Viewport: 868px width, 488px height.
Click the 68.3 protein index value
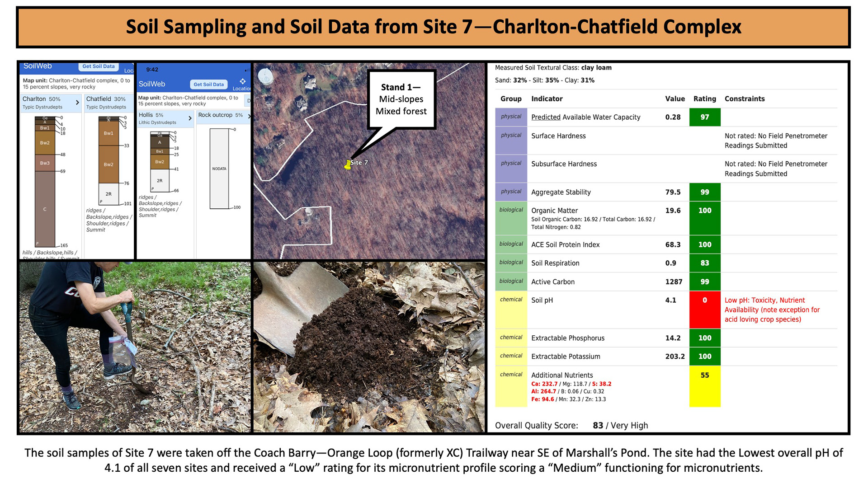673,244
